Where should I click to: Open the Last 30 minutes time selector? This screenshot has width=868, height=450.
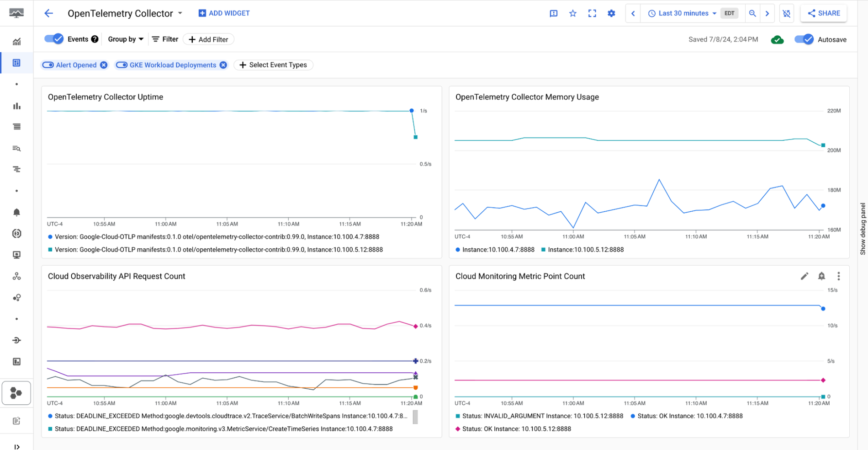click(682, 13)
